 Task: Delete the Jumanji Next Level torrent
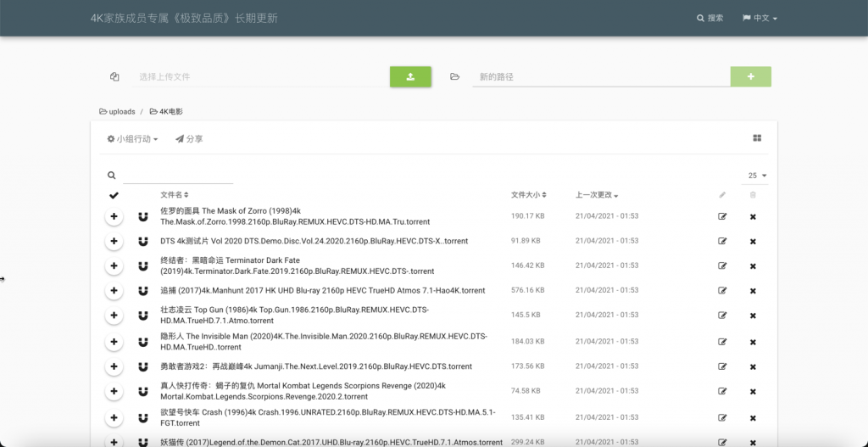click(753, 366)
